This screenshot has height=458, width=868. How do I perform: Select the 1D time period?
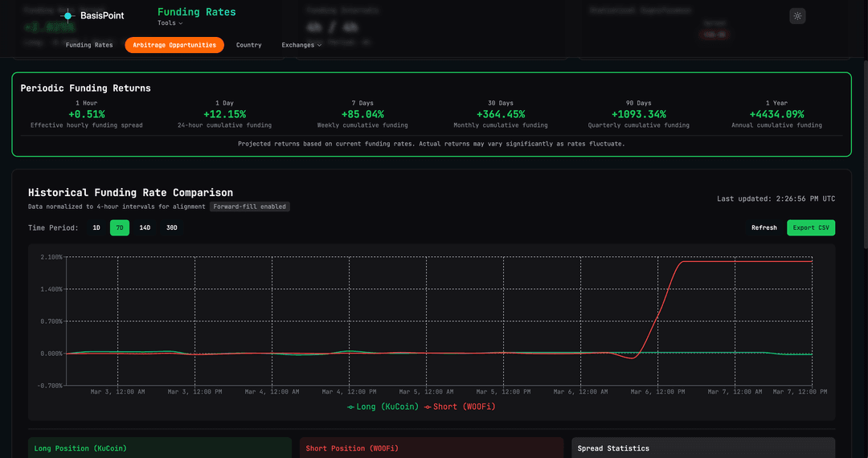[96, 227]
